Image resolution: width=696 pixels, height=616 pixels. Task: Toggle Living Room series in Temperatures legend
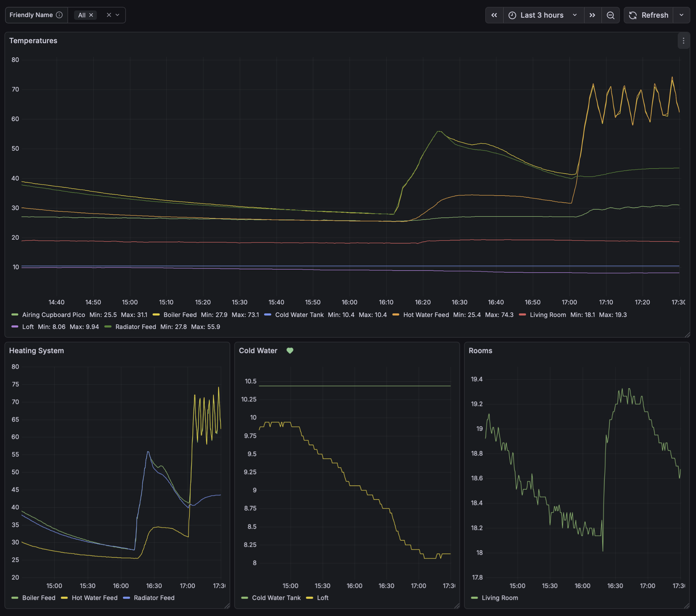coord(548,315)
